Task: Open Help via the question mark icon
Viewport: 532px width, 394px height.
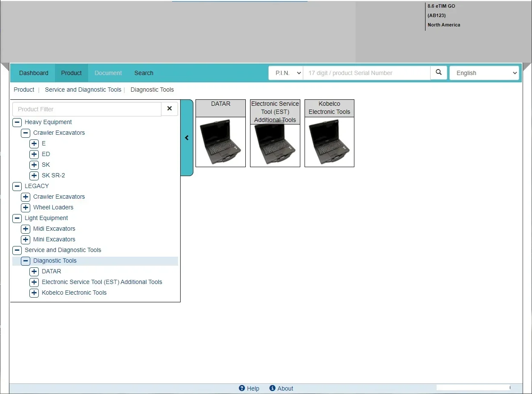Action: [242, 388]
